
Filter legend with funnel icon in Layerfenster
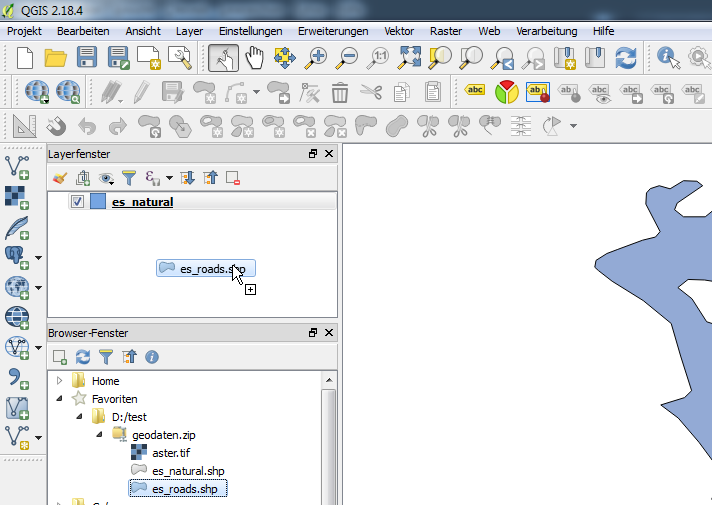tap(129, 178)
